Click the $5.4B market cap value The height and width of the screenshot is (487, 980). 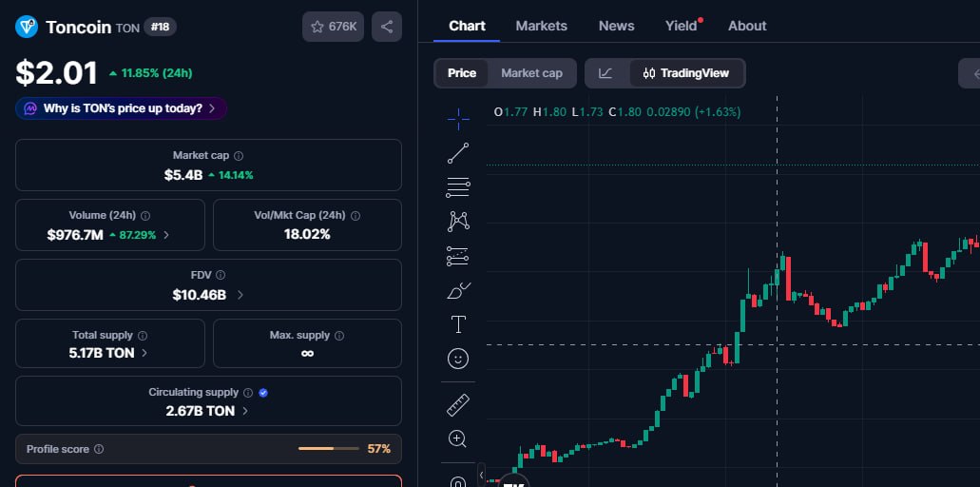(183, 175)
